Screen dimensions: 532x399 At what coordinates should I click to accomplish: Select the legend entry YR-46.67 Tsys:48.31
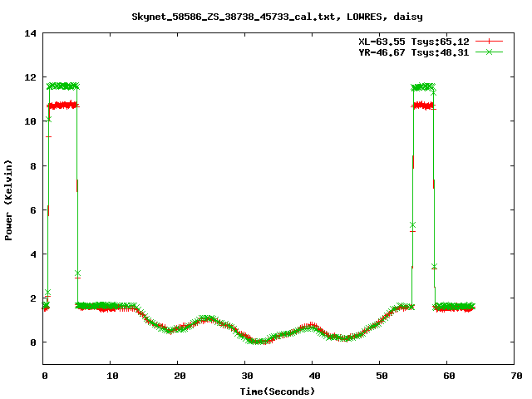(414, 52)
